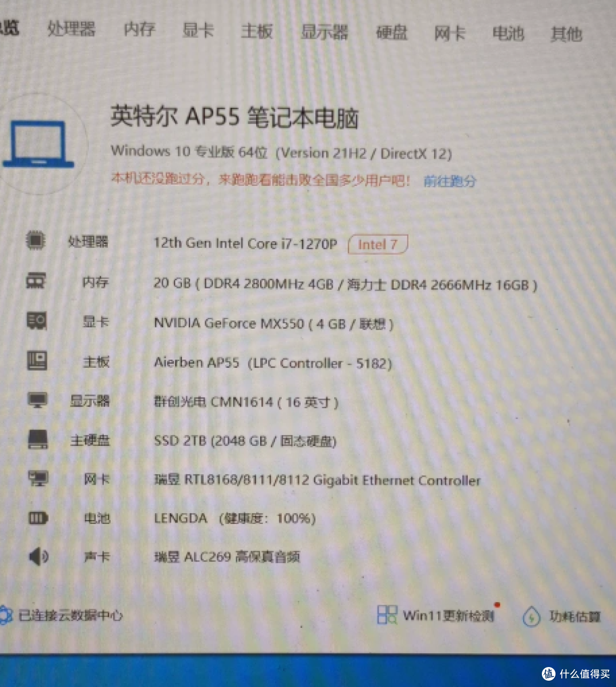Screen dimensions: 616x687
Task: Click 群创光电 CMN1614 display text
Action: tap(246, 402)
